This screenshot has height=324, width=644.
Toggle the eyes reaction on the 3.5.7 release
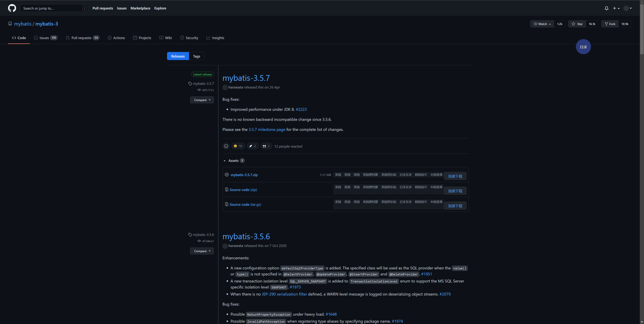pos(266,146)
